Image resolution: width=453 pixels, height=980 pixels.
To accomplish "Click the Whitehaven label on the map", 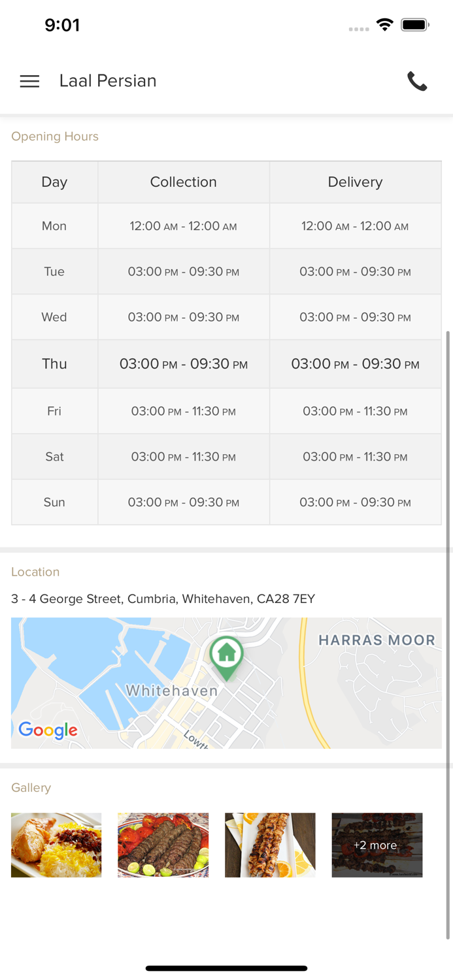I will point(171,691).
